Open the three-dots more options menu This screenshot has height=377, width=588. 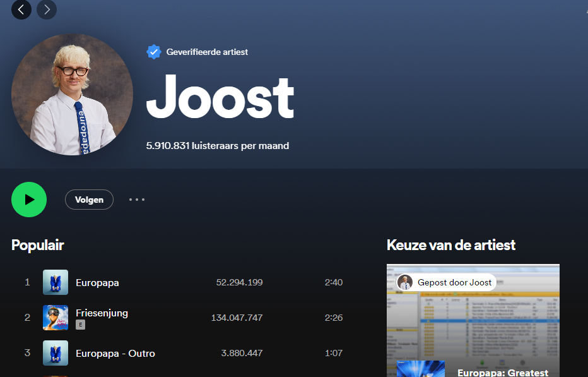pos(137,200)
